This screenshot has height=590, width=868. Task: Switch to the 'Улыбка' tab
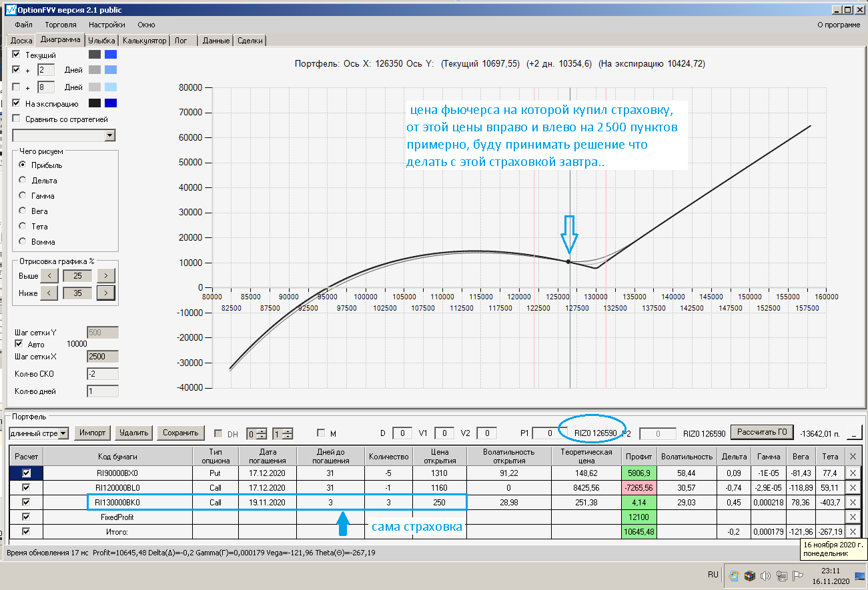pyautogui.click(x=102, y=41)
